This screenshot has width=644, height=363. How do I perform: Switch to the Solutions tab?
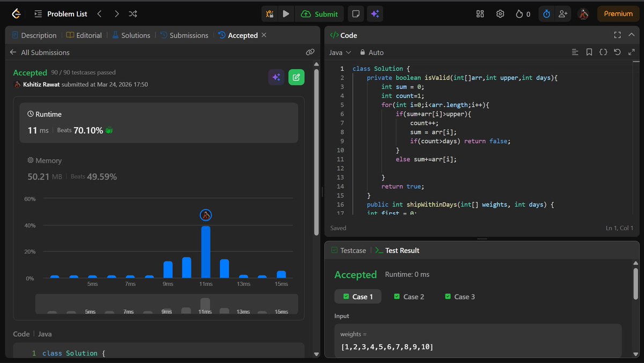pyautogui.click(x=131, y=35)
